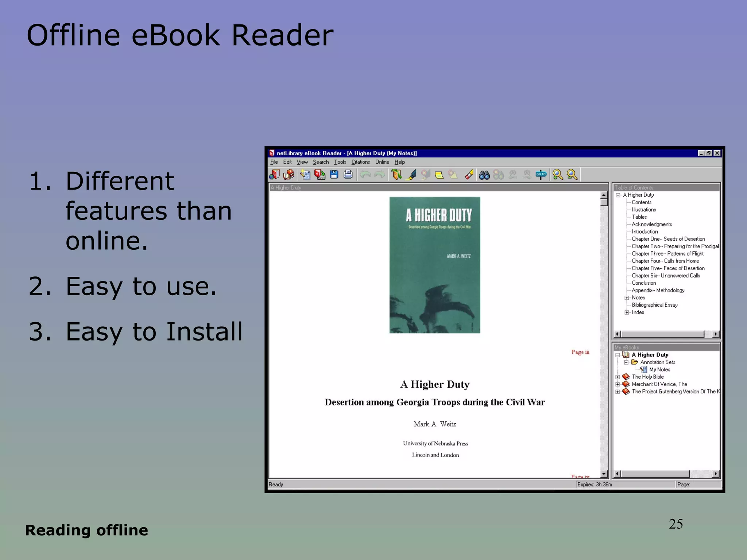Open the Tools menu
The width and height of the screenshot is (747, 560).
pos(340,162)
